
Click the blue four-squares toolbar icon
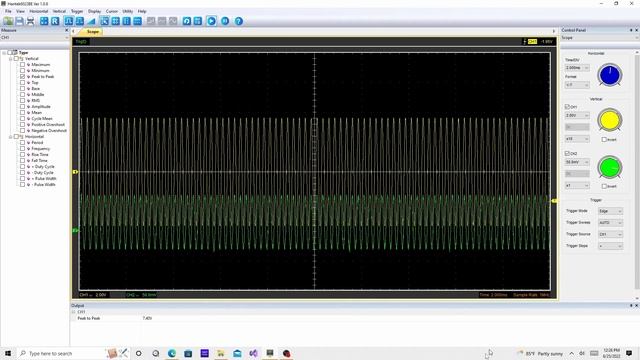point(44,21)
